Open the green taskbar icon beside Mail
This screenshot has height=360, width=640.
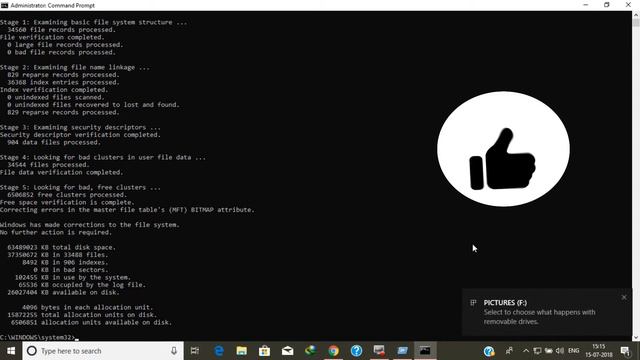(x=311, y=351)
